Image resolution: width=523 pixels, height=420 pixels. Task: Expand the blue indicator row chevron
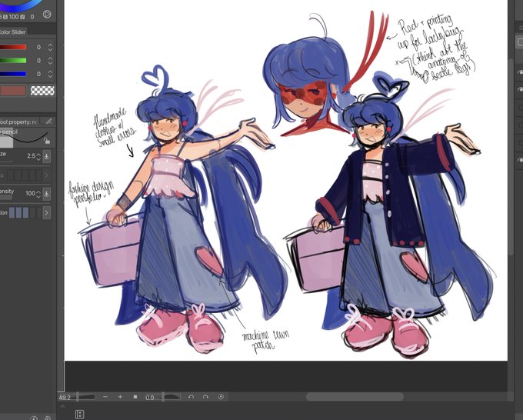pos(47,212)
